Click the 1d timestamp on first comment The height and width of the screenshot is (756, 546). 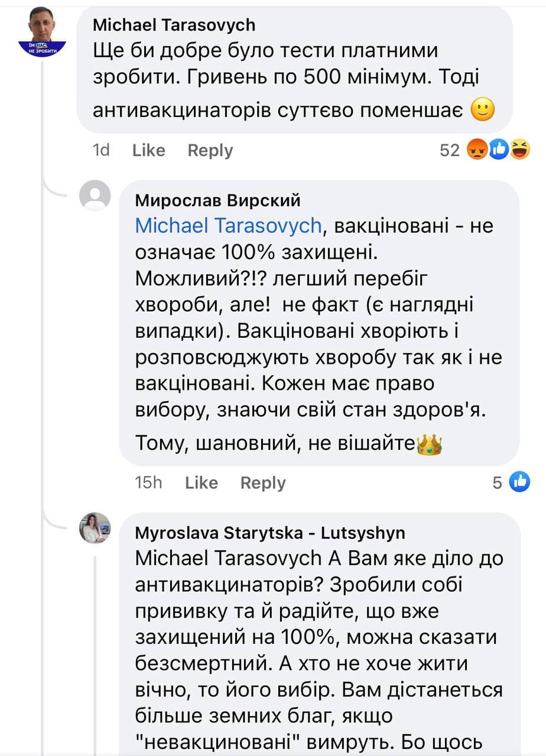[x=102, y=151]
